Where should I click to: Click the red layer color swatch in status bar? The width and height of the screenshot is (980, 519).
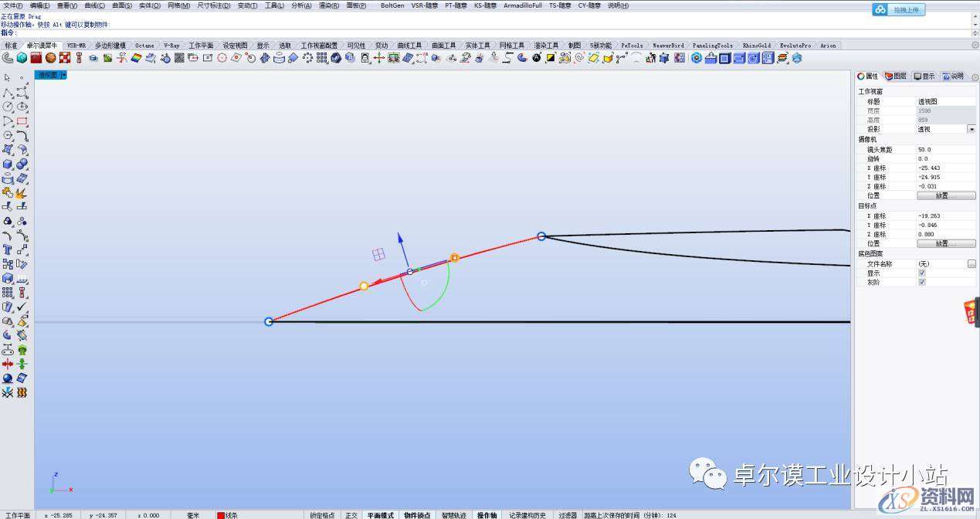(x=221, y=515)
